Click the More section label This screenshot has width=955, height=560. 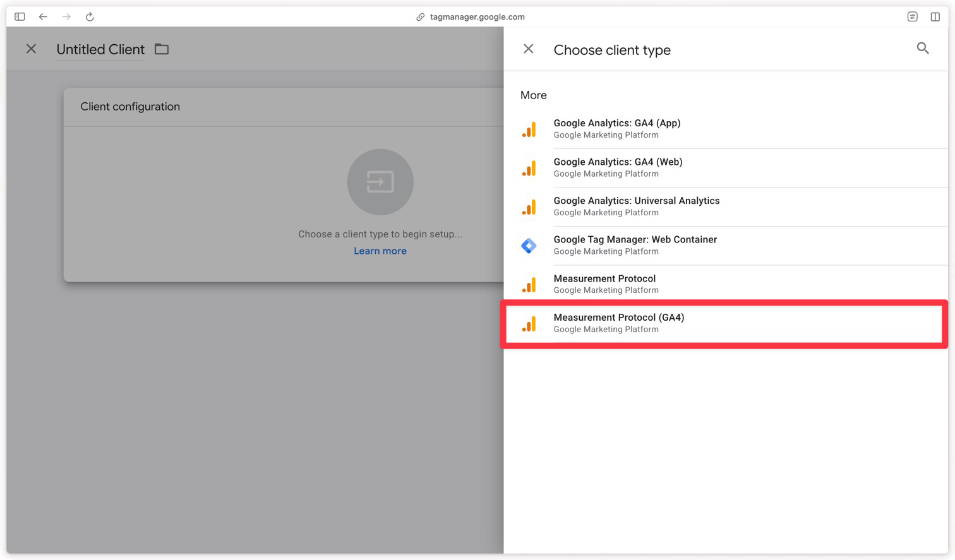click(x=534, y=95)
